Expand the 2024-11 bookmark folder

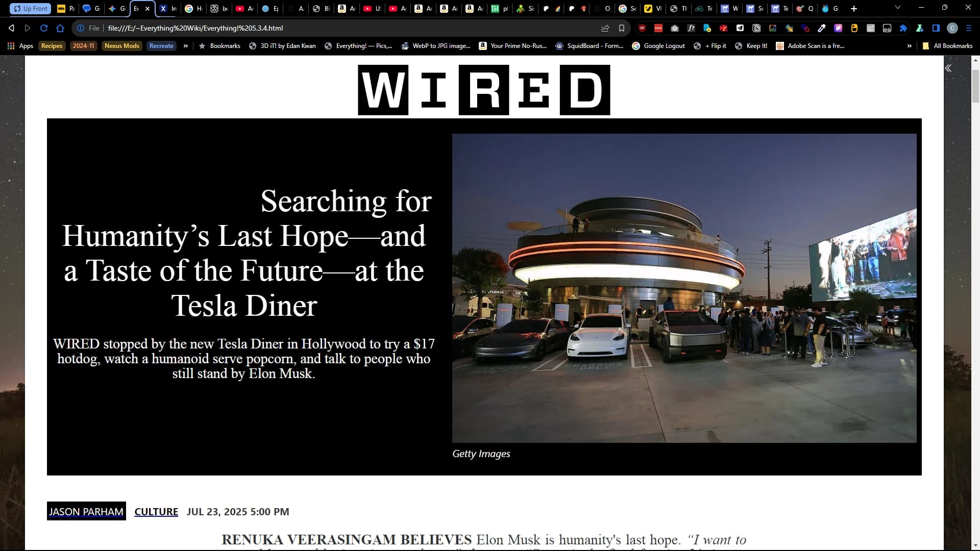(83, 46)
